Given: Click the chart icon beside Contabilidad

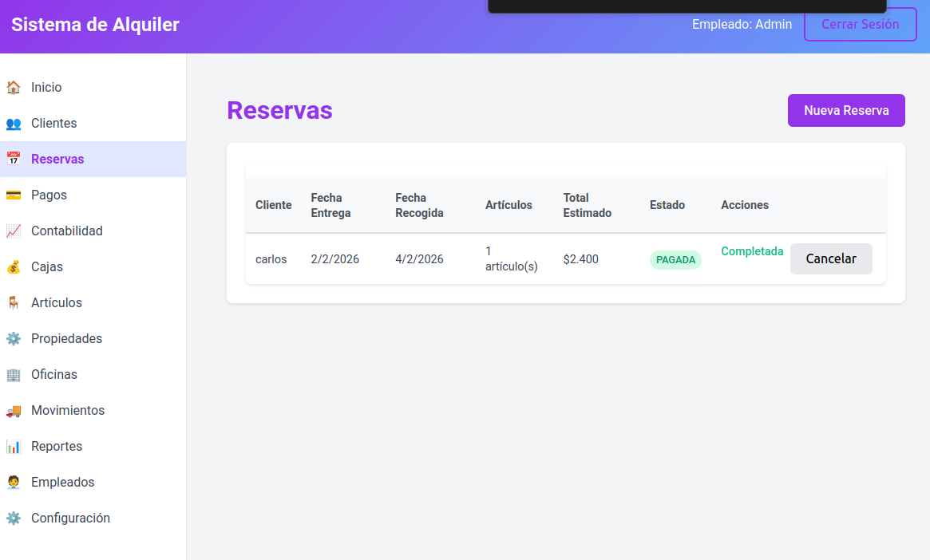Looking at the screenshot, I should (14, 231).
